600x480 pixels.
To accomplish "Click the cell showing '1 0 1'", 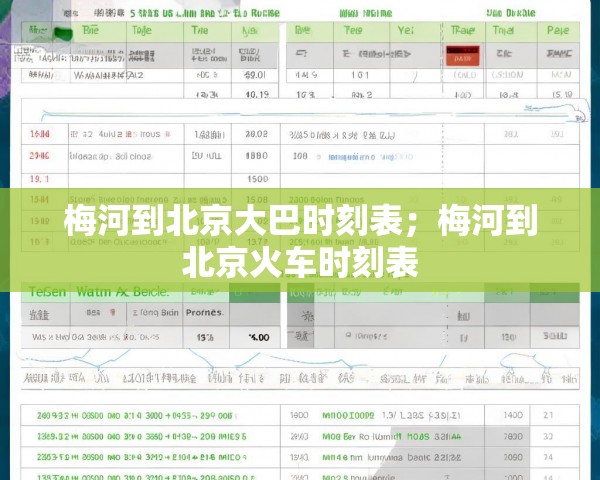I will (x=360, y=75).
